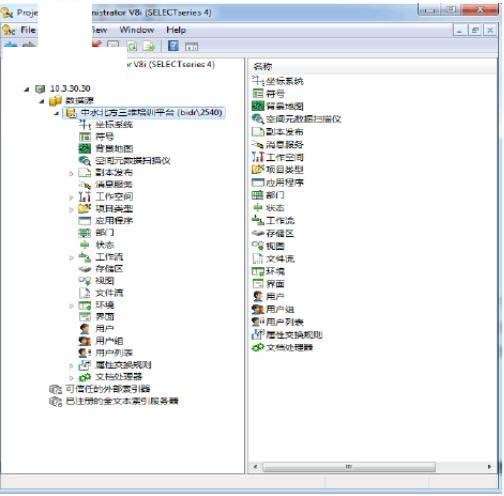Click the 用户列表 icon in the 名称 list
504x496 pixels.
[258, 322]
